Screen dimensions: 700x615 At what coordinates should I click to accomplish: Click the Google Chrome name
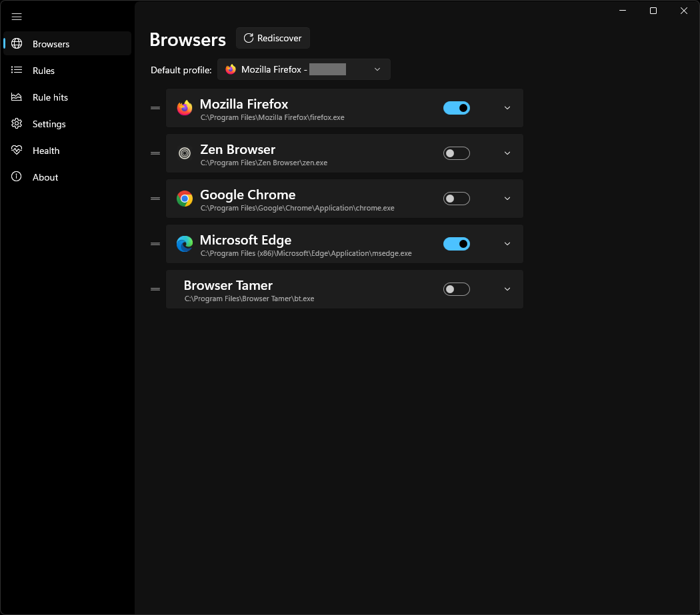(248, 195)
